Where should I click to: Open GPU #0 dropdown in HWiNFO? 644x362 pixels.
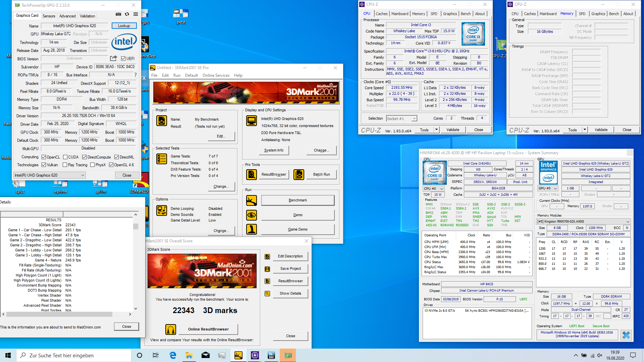[548, 188]
